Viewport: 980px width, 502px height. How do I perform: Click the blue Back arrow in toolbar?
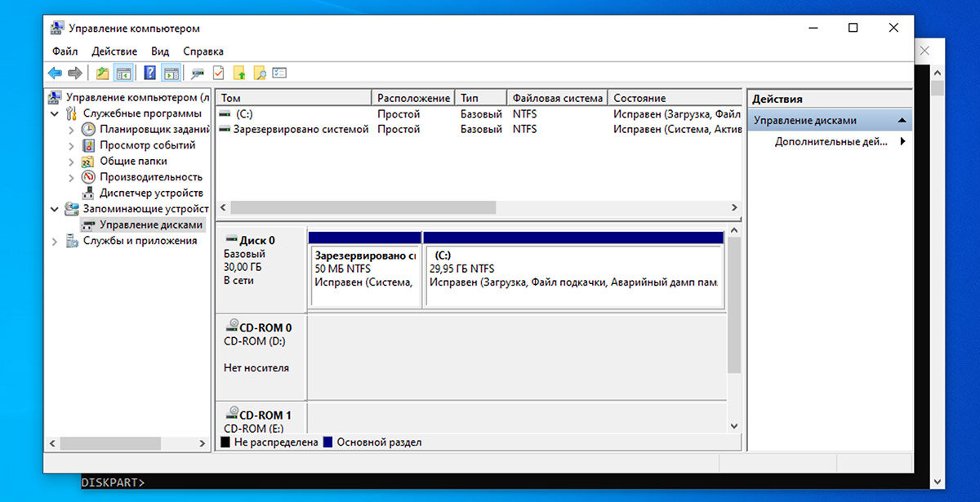pyautogui.click(x=55, y=73)
